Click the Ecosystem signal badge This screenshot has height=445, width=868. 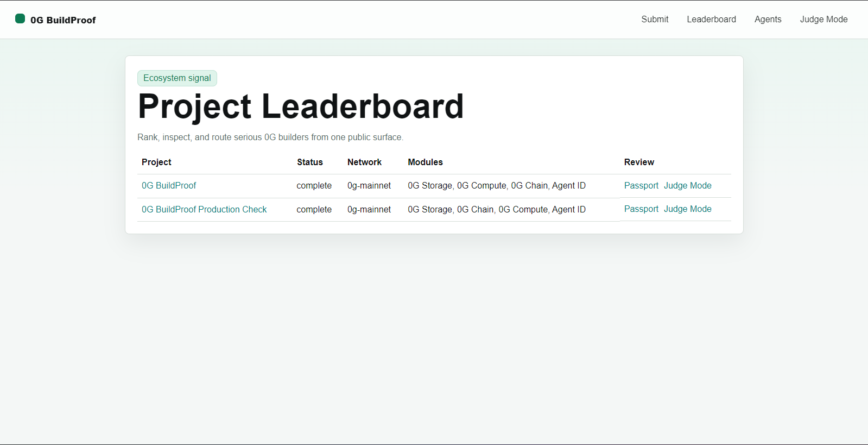pos(177,78)
